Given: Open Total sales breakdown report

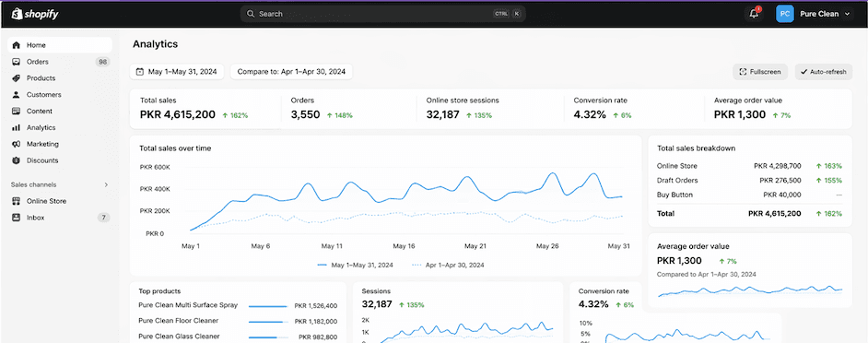Looking at the screenshot, I should 696,148.
